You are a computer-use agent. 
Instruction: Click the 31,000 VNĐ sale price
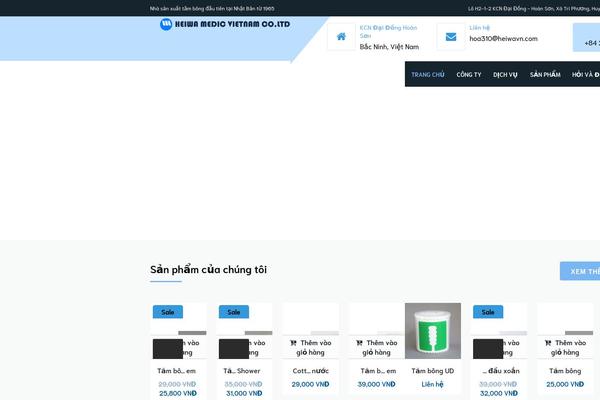(x=244, y=393)
